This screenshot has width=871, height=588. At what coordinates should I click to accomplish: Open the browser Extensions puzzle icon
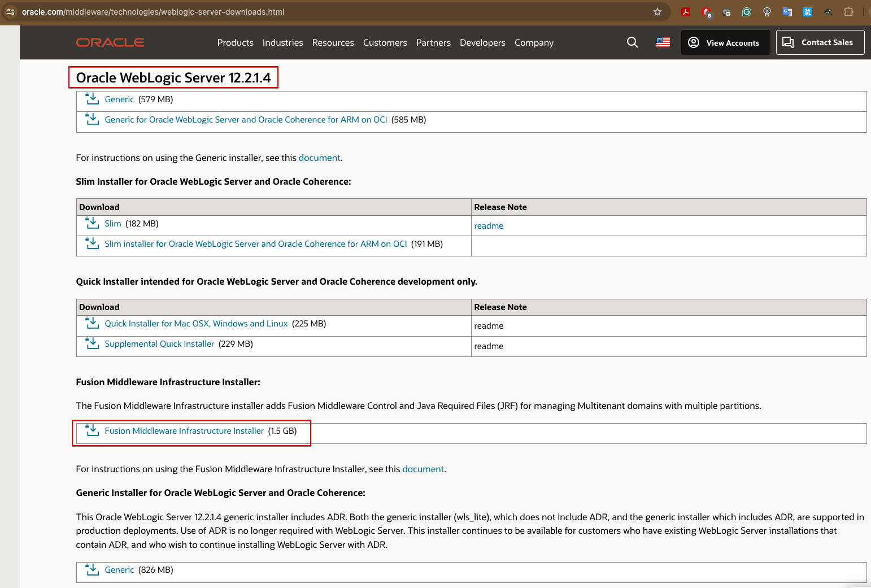pos(848,12)
